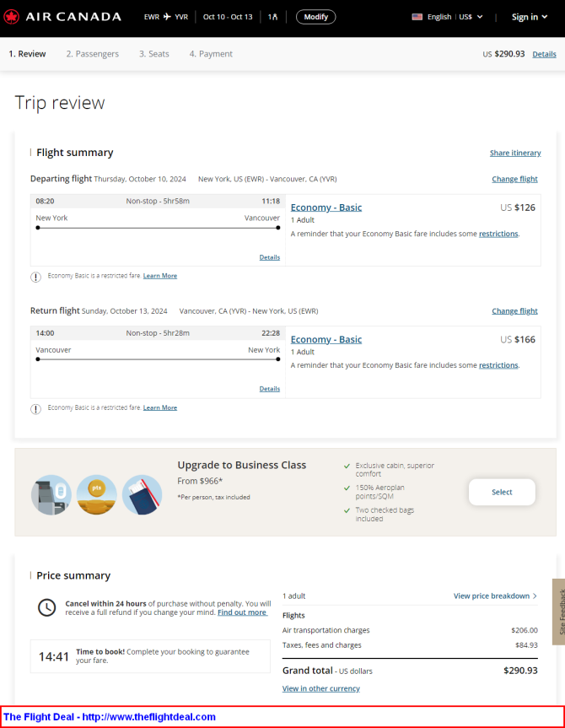This screenshot has height=728, width=565.
Task: Click the Modify search button
Action: coord(315,17)
